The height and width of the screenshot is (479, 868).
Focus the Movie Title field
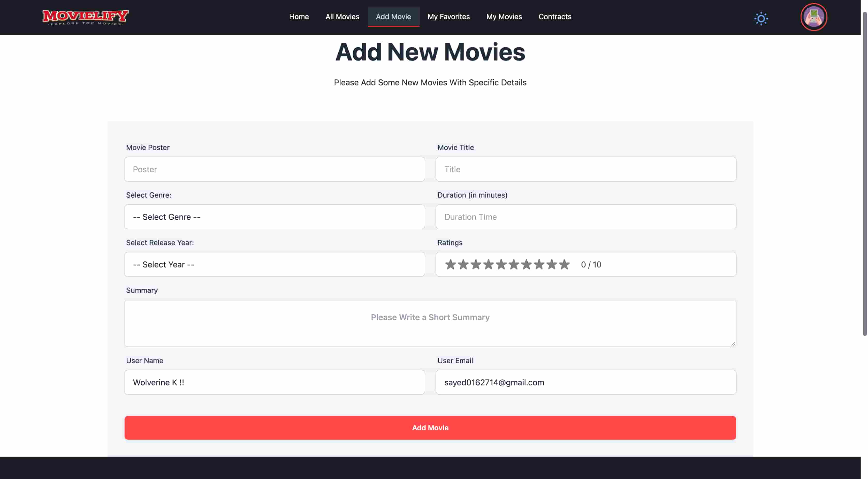(586, 169)
